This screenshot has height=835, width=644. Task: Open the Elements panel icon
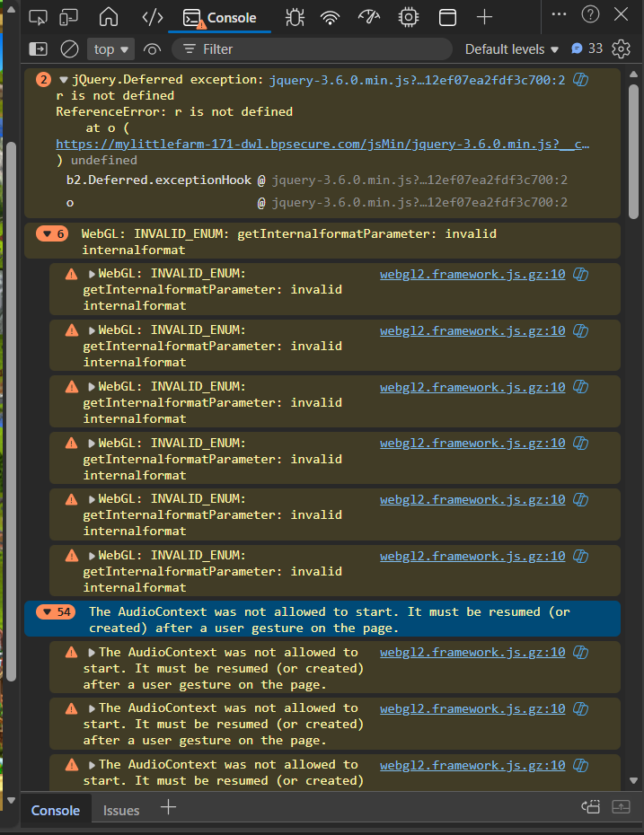152,17
